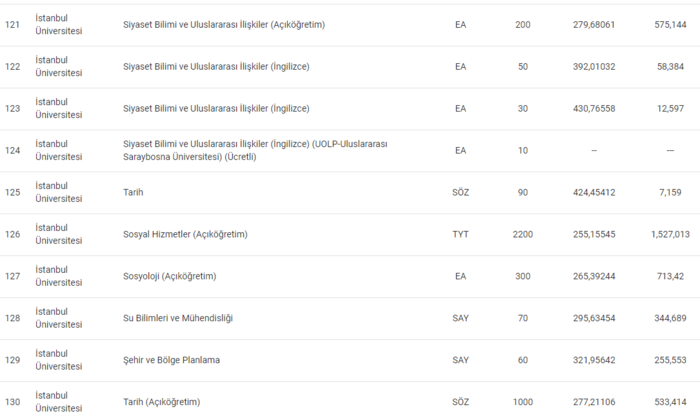Viewport: 700px width, 418px height.
Task: Select row number 130
Action: coord(13,402)
